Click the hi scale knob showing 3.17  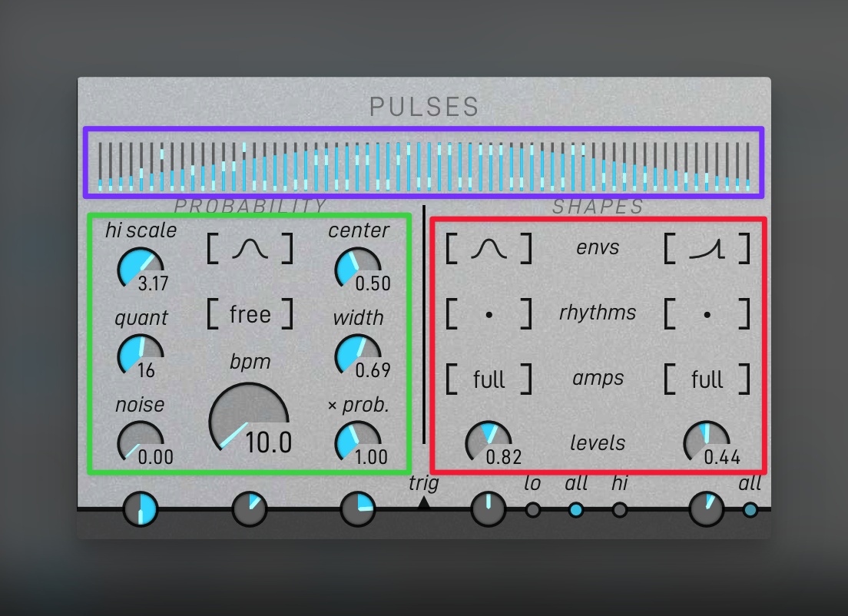point(141,268)
